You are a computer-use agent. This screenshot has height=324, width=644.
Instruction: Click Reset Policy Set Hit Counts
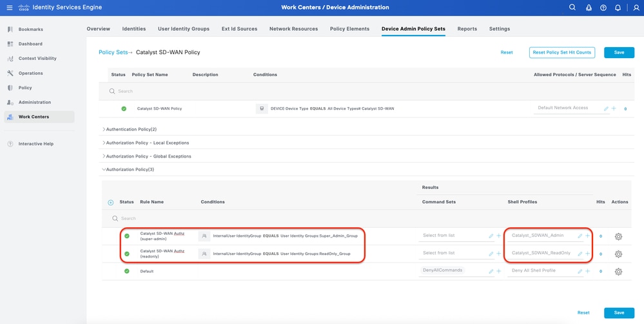click(x=562, y=52)
